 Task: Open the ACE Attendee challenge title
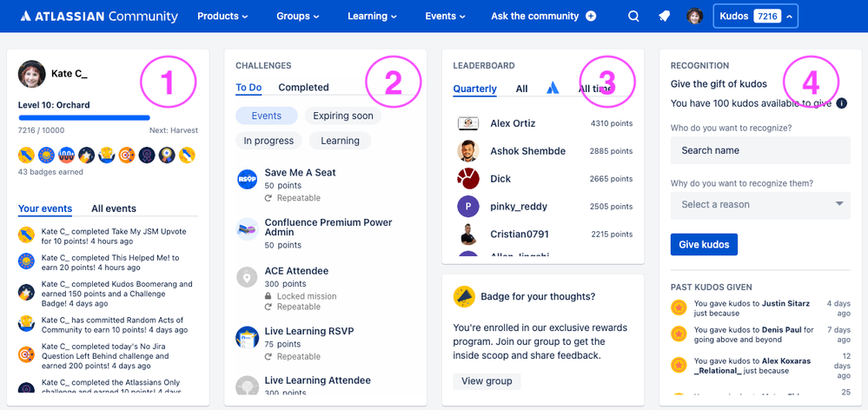click(x=296, y=271)
